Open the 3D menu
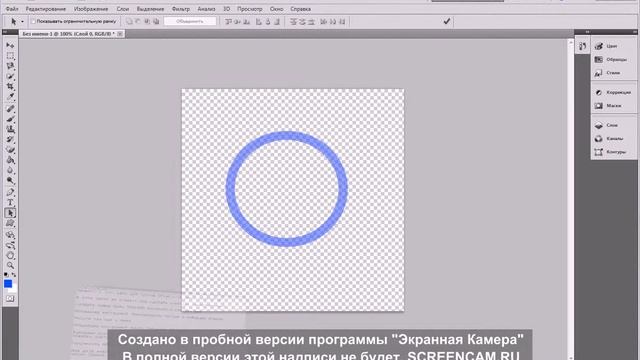Image resolution: width=640 pixels, height=360 pixels. point(227,9)
